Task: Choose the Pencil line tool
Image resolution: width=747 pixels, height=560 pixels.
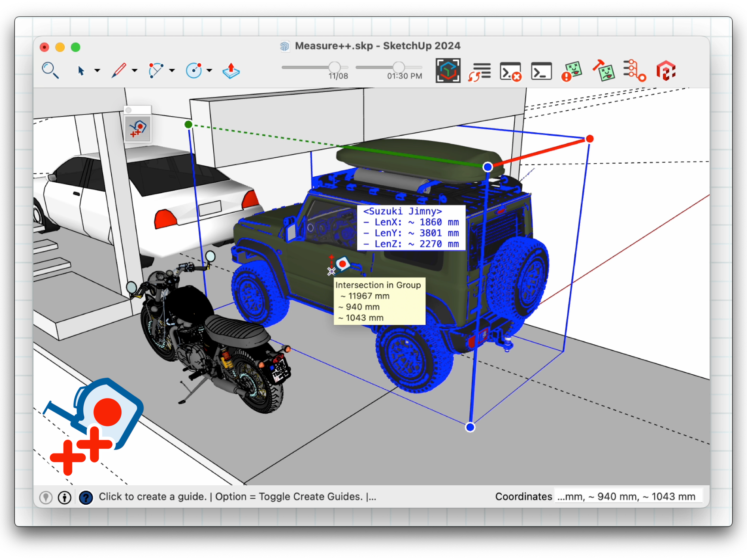Action: (x=119, y=70)
